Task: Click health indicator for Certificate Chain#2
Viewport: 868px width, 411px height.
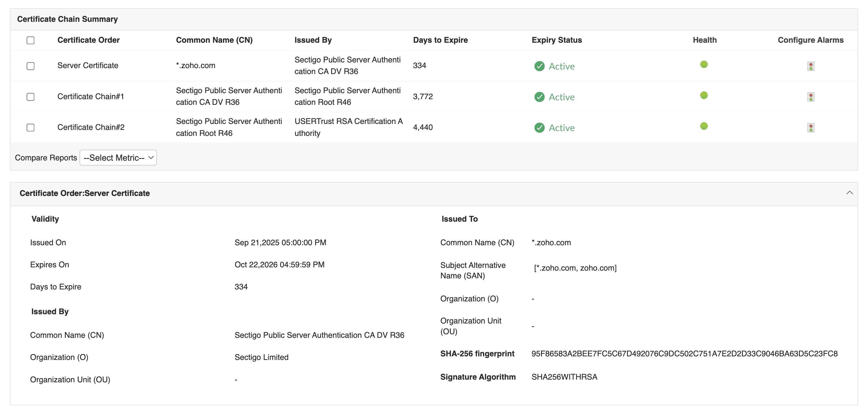Action: 704,126
